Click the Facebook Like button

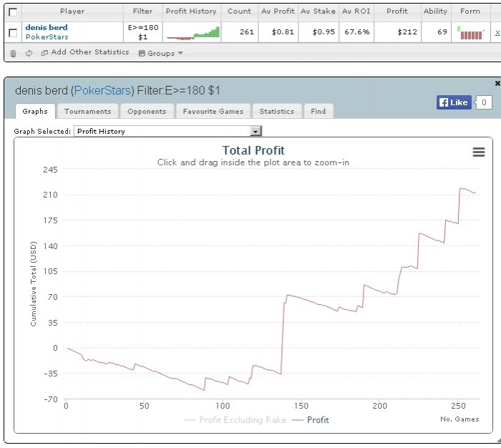coord(454,102)
